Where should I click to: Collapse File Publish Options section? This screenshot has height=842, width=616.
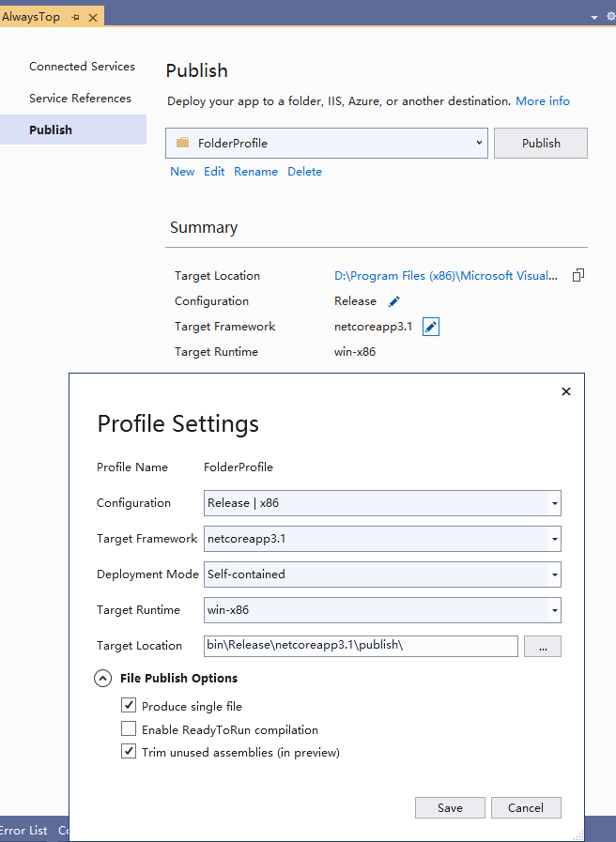tap(102, 679)
